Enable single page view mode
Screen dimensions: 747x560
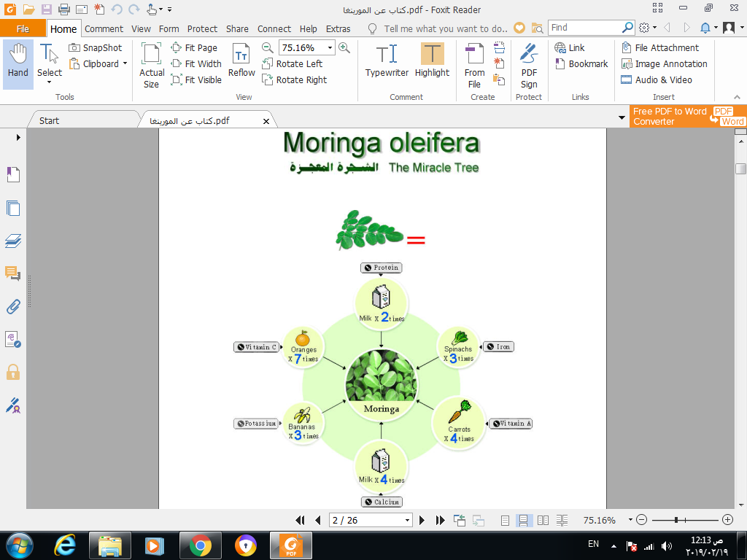coord(506,521)
